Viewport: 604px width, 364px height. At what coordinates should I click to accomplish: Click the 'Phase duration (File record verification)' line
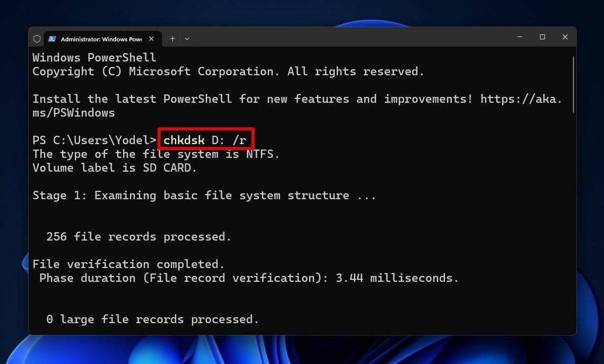[x=249, y=278]
